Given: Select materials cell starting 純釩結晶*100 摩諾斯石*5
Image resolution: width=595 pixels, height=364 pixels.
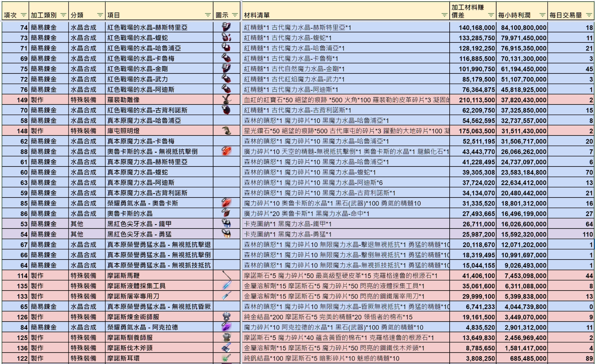Looking at the screenshot, I should (346, 358).
